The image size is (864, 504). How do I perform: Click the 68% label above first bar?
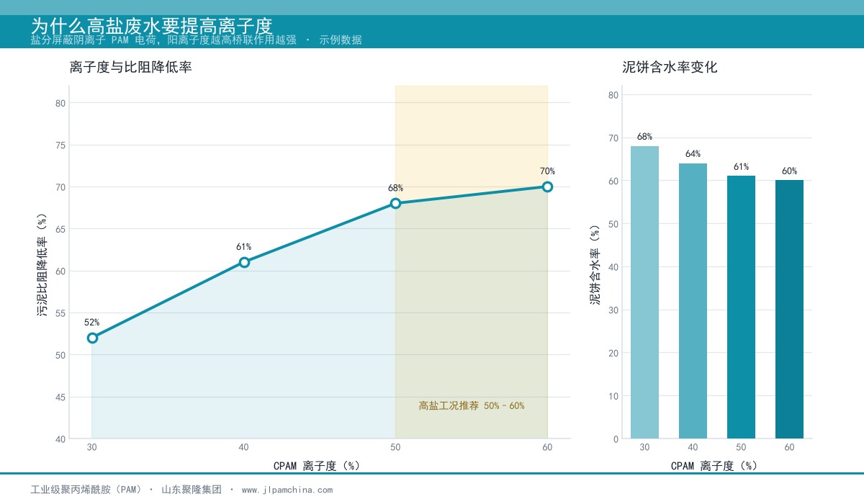click(644, 137)
